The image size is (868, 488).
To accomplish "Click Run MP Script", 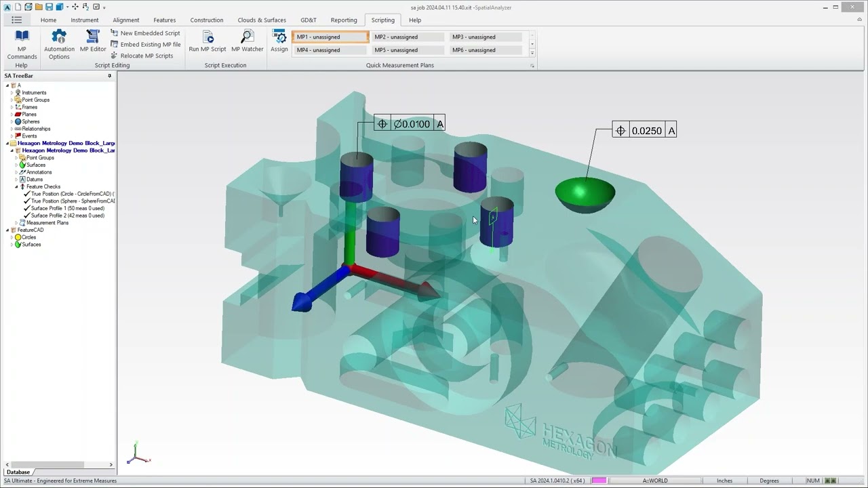I will pyautogui.click(x=208, y=41).
